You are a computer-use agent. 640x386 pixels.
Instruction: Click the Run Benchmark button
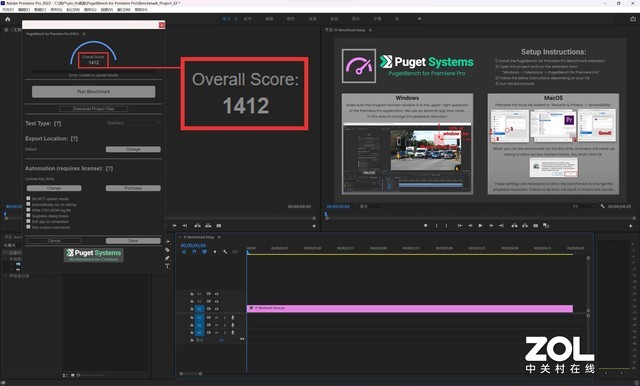[x=93, y=91]
